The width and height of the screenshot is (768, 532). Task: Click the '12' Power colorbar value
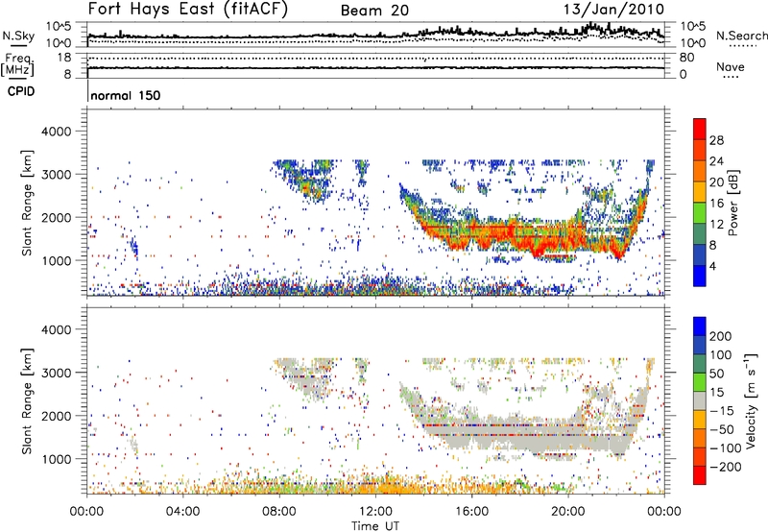point(716,224)
